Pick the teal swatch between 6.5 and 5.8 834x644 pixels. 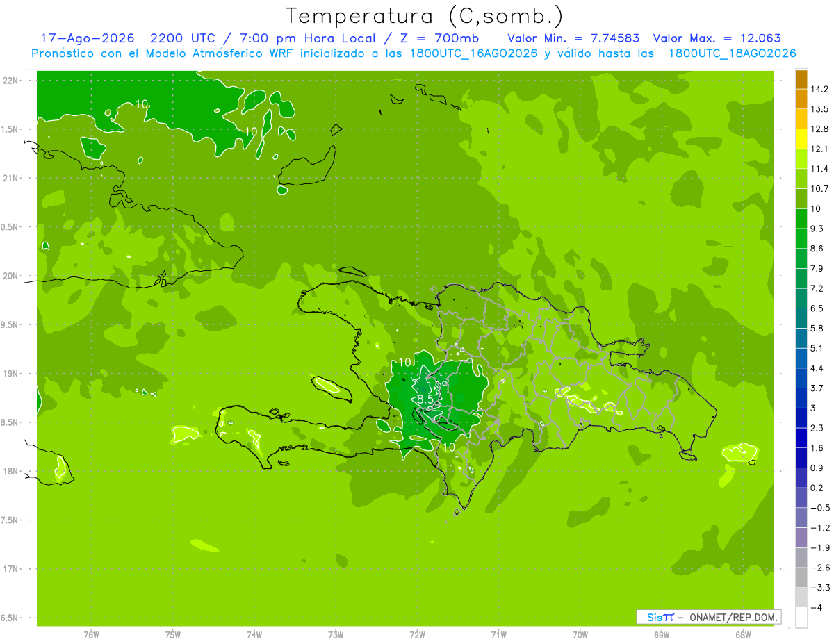[801, 318]
